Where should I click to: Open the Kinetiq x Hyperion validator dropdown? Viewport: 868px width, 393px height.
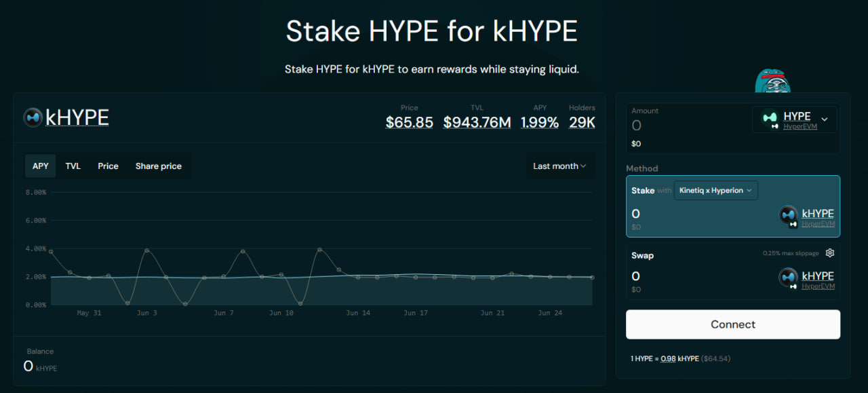coord(715,191)
